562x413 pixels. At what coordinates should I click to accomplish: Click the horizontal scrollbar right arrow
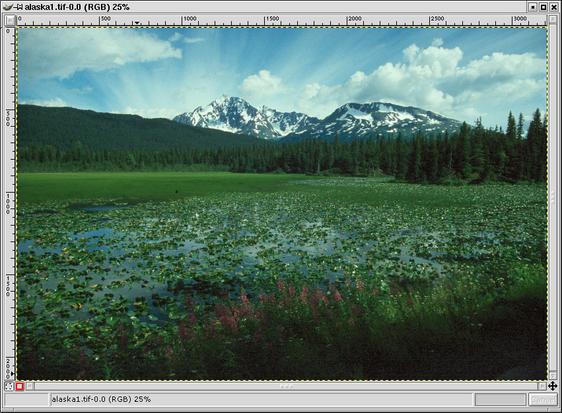(x=542, y=386)
